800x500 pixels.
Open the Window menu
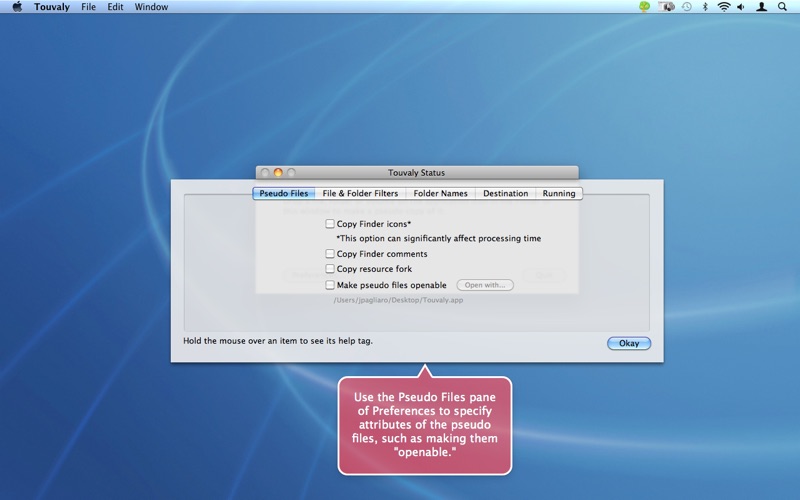pos(151,7)
